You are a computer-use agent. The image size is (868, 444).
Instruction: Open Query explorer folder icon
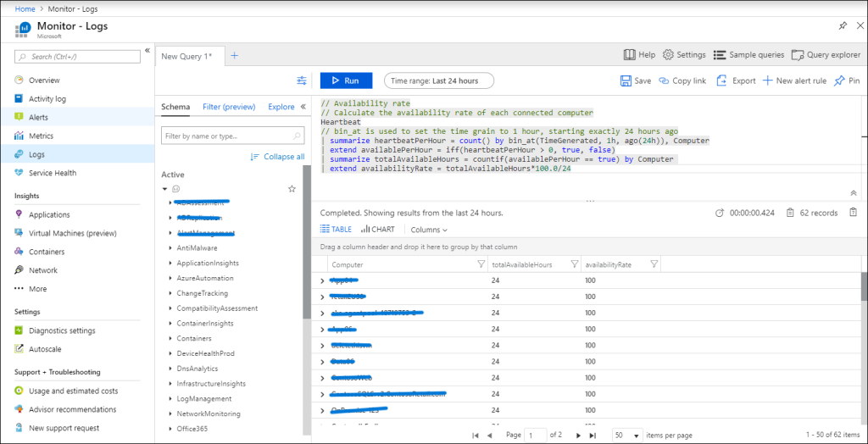coord(798,55)
